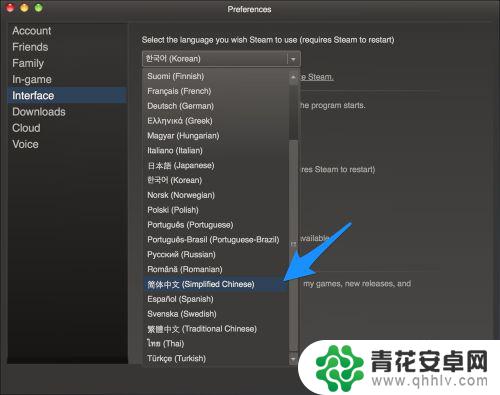Select Svenska (Swedish) option
This screenshot has height=395, width=500.
(216, 314)
